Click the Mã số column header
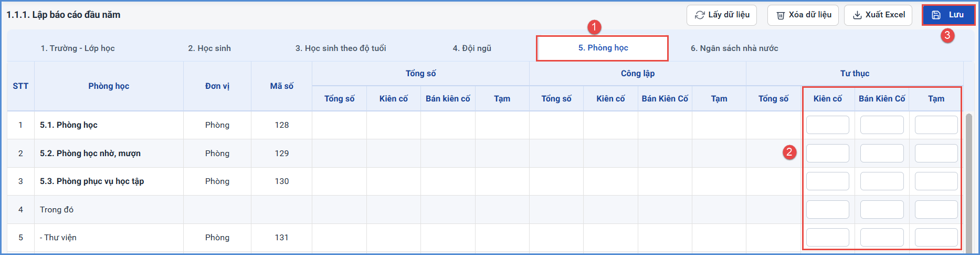The height and width of the screenshot is (255, 980). 282,86
